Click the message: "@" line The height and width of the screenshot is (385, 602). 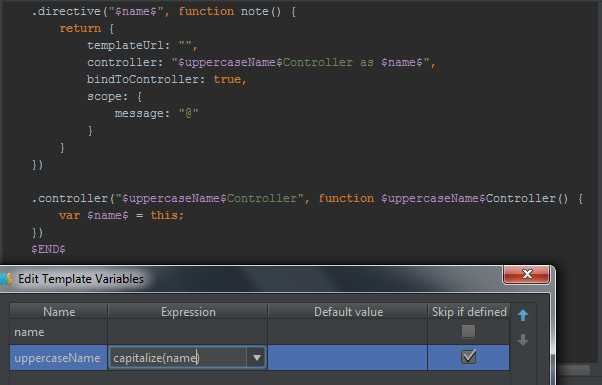156,114
